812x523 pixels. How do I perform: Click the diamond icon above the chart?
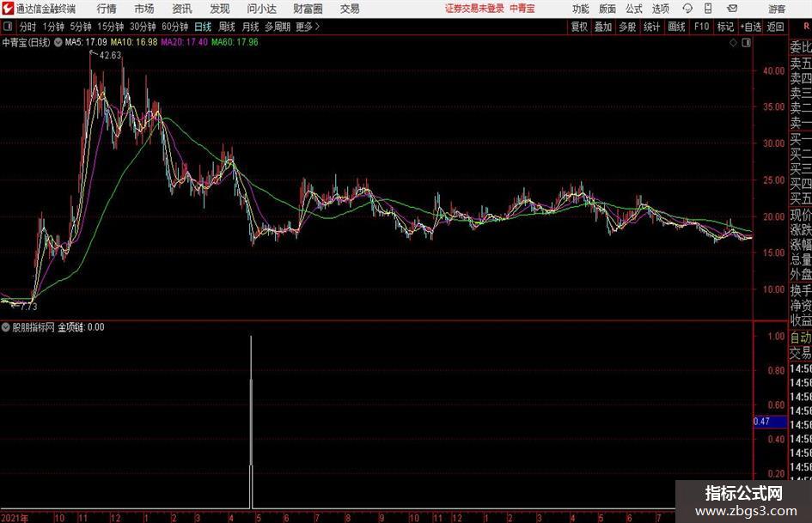coord(733,43)
